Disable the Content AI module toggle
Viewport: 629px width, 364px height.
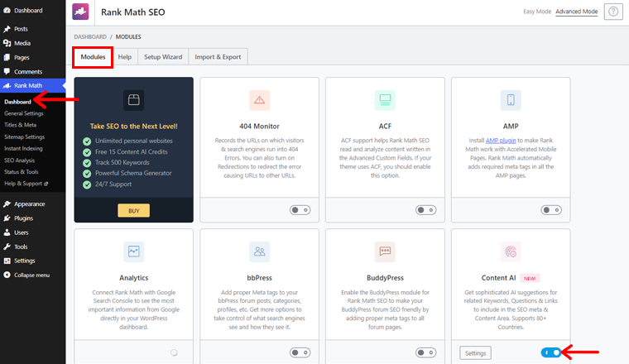551,352
